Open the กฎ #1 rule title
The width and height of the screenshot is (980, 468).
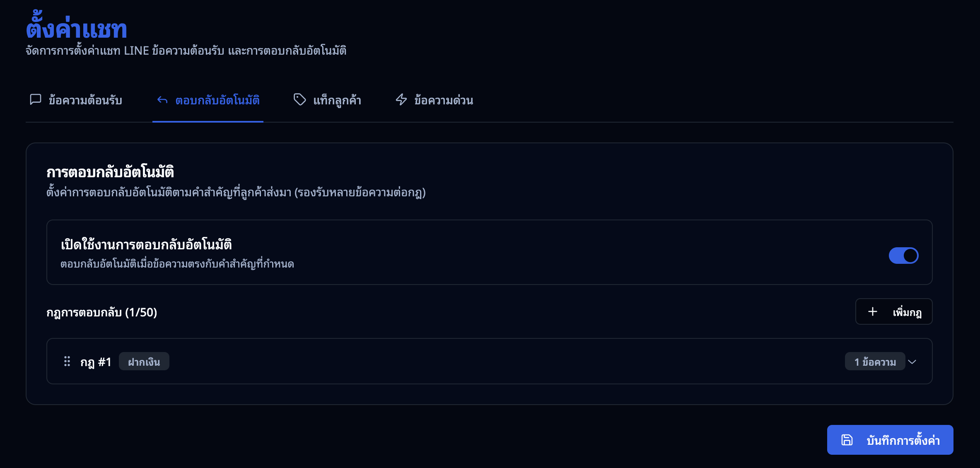point(96,362)
